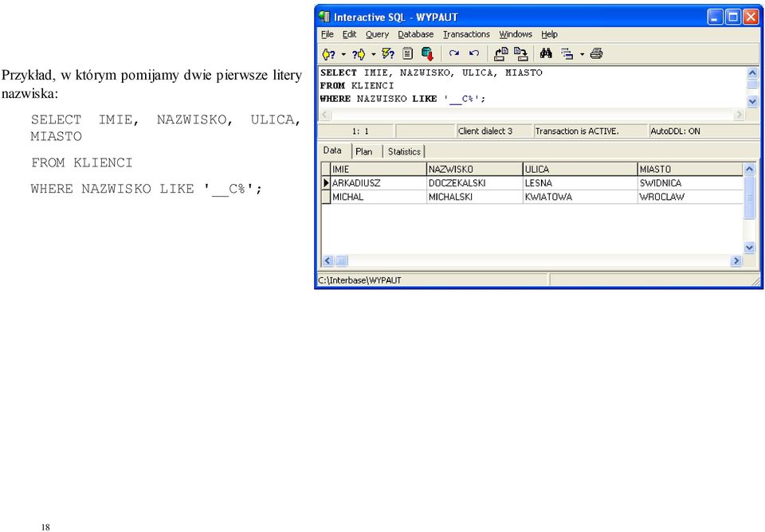Select the LESNA cell

pyautogui.click(x=581, y=183)
